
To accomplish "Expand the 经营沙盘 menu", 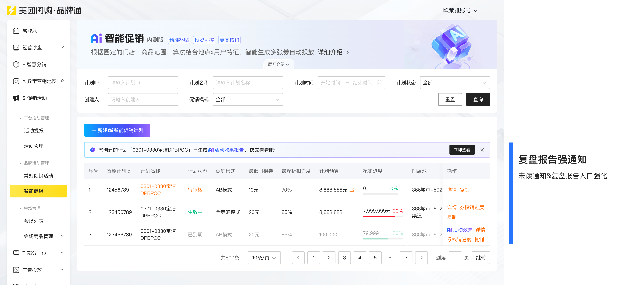I will (62, 47).
